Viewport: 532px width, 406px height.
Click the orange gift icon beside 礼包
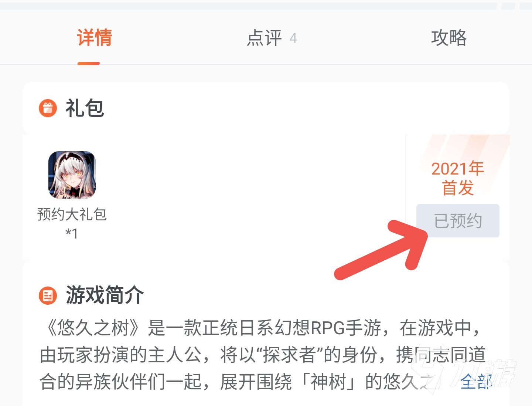pyautogui.click(x=48, y=108)
